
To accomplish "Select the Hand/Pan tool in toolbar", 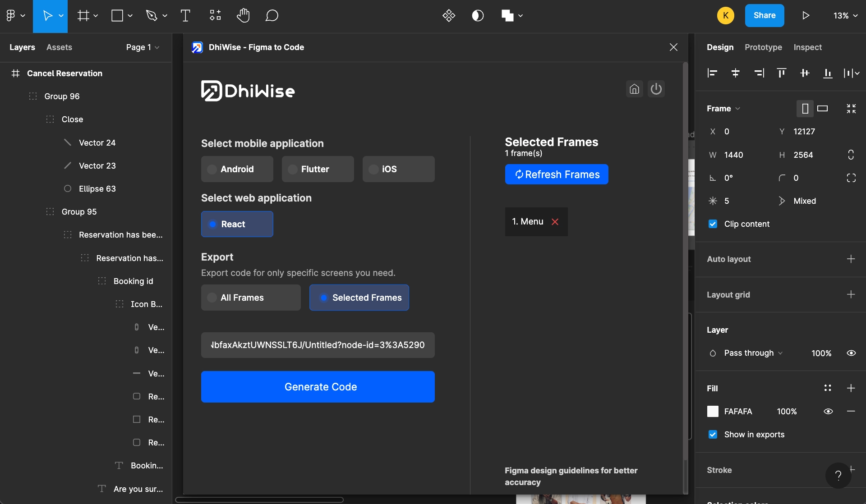I will [243, 16].
